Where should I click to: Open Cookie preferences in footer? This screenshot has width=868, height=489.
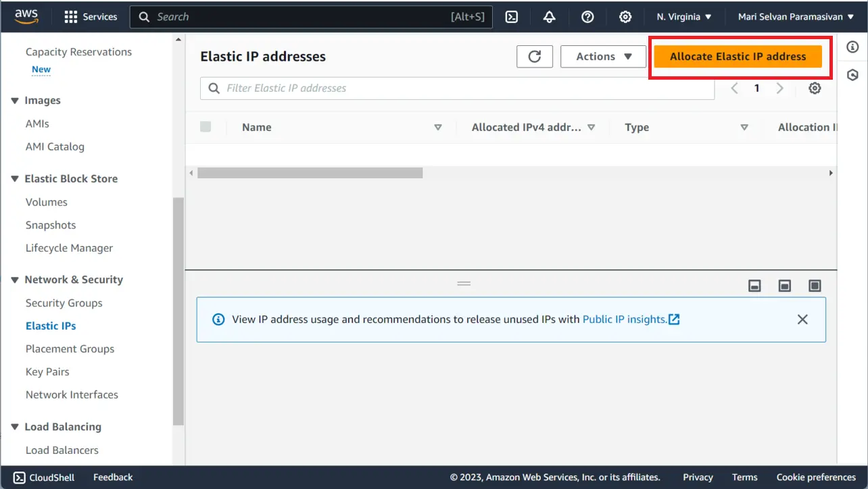pyautogui.click(x=816, y=478)
